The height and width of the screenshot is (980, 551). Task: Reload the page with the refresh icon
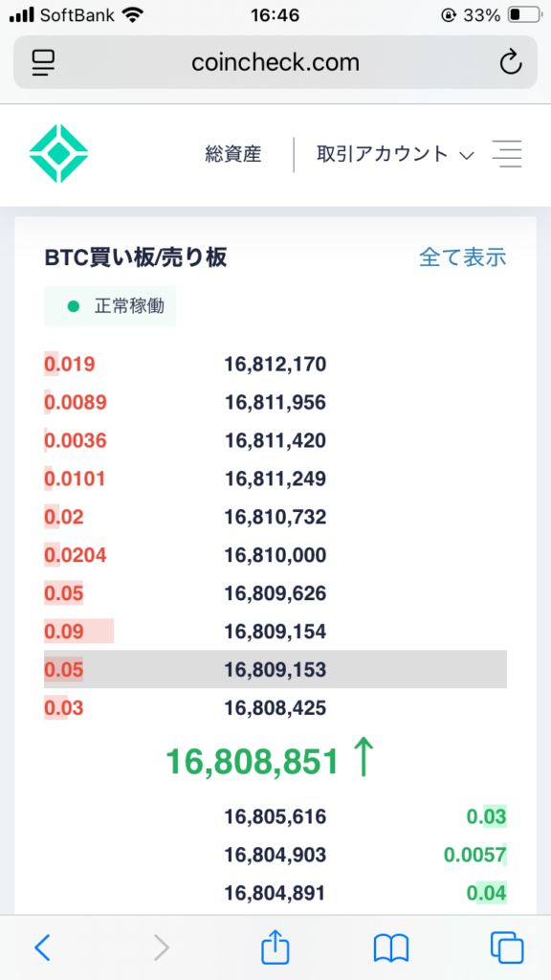click(511, 62)
